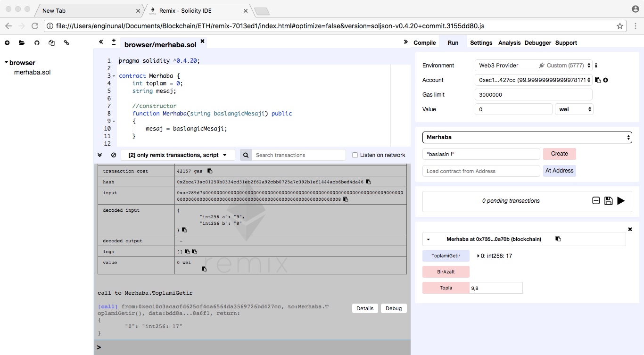The image size is (644, 355).
Task: Bookmark this page with star icon
Action: 620,26
